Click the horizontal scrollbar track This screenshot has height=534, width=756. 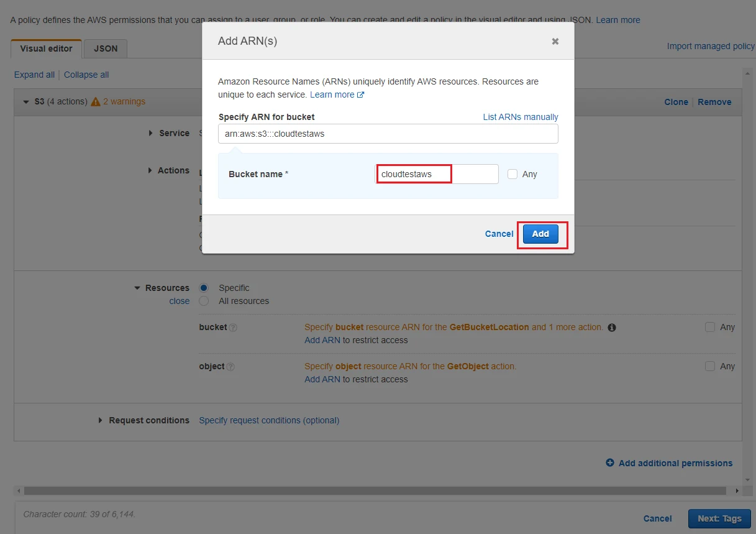375,490
